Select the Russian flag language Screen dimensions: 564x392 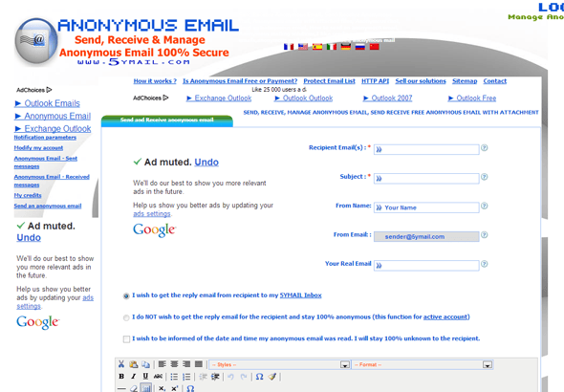(x=360, y=47)
